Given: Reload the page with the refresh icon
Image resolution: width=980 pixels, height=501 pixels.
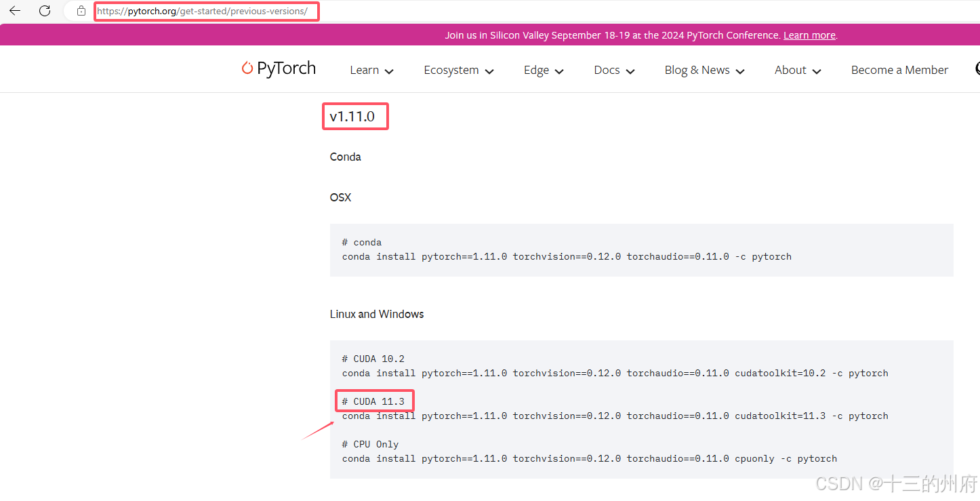Looking at the screenshot, I should (x=45, y=11).
